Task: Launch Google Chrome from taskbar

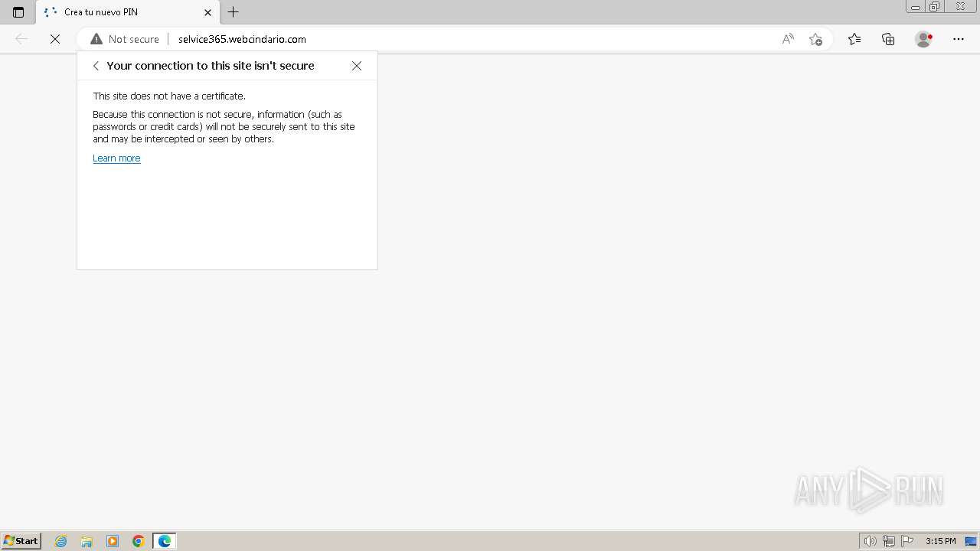Action: (x=139, y=541)
